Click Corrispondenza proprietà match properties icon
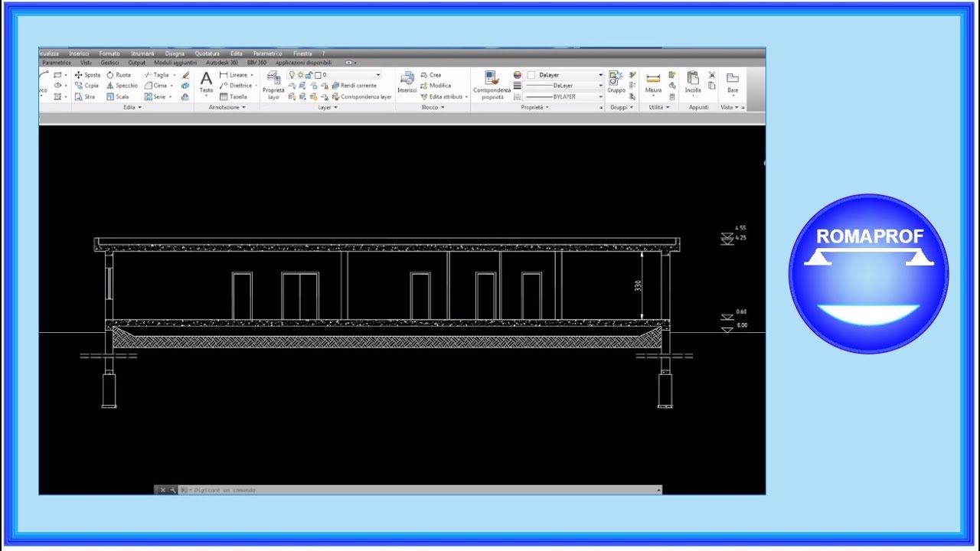The image size is (980, 551). (x=492, y=85)
